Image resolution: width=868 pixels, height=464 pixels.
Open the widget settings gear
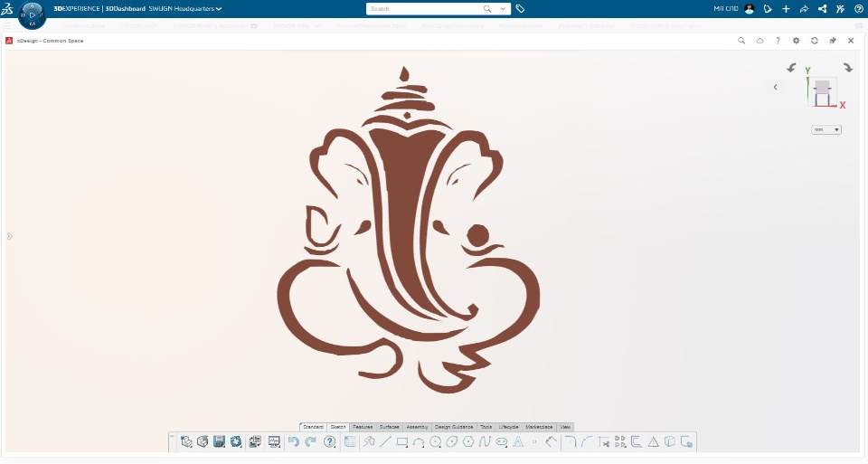(x=796, y=41)
